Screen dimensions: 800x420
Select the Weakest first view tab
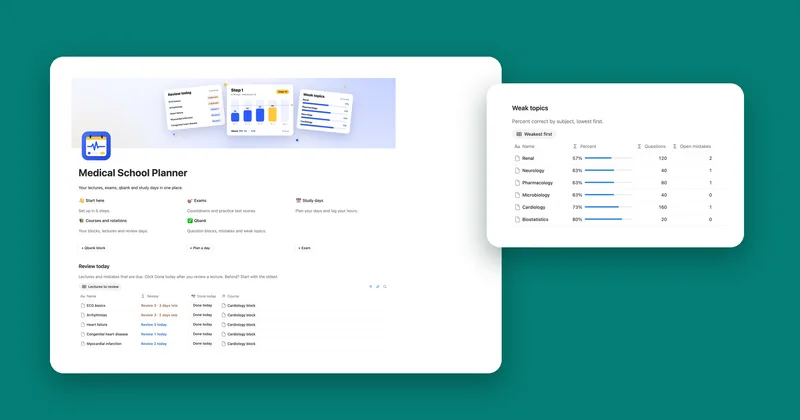point(534,134)
